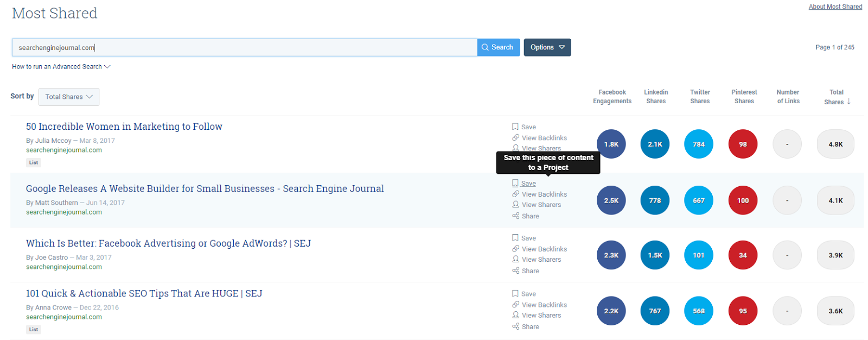View Backlinks for Facebook Advertising vs AdWords article
The height and width of the screenshot is (340, 868).
pyautogui.click(x=540, y=249)
